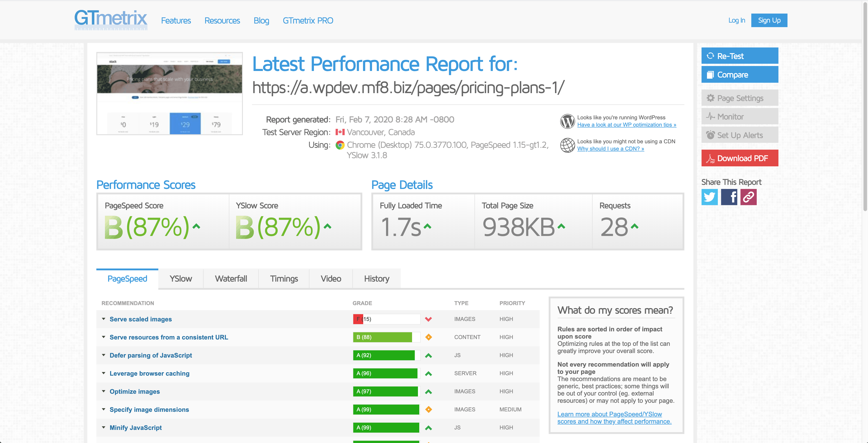Open the Resources menu item
Screen dimensions: 868x443
(222, 21)
